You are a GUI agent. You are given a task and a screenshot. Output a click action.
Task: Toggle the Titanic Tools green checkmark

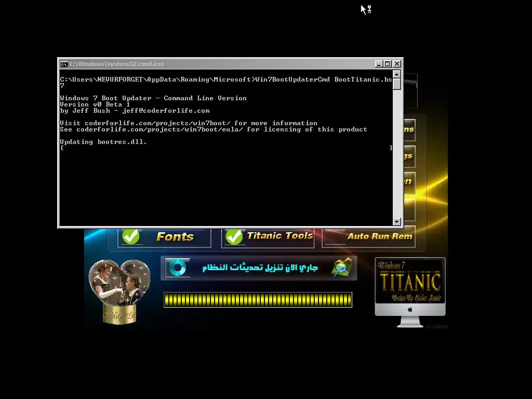coord(234,236)
